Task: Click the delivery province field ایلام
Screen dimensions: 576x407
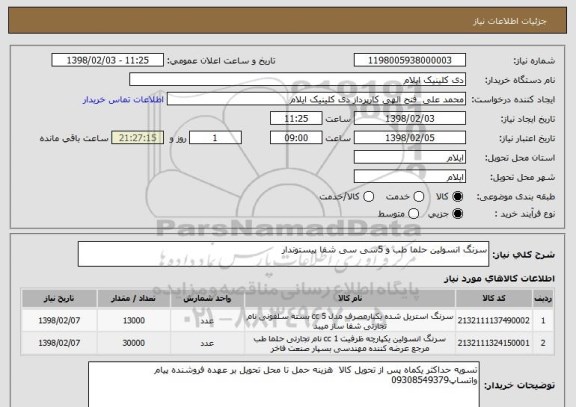Action: click(410, 157)
